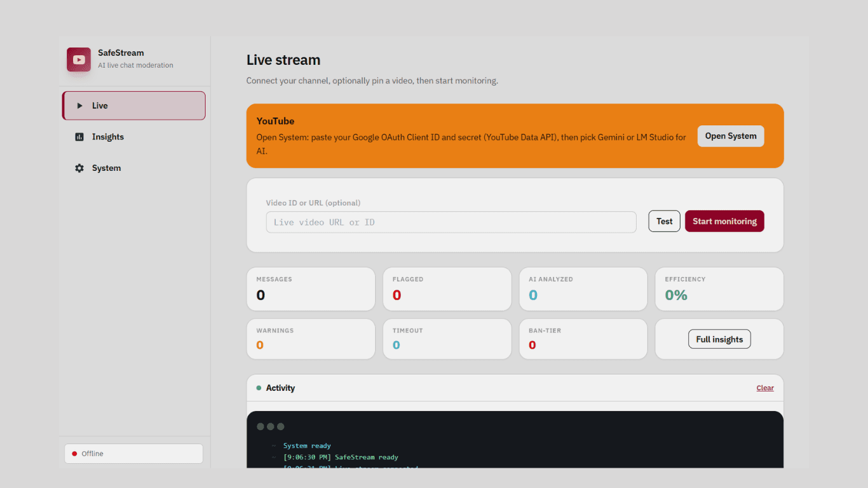Click the Test button

pyautogui.click(x=664, y=221)
